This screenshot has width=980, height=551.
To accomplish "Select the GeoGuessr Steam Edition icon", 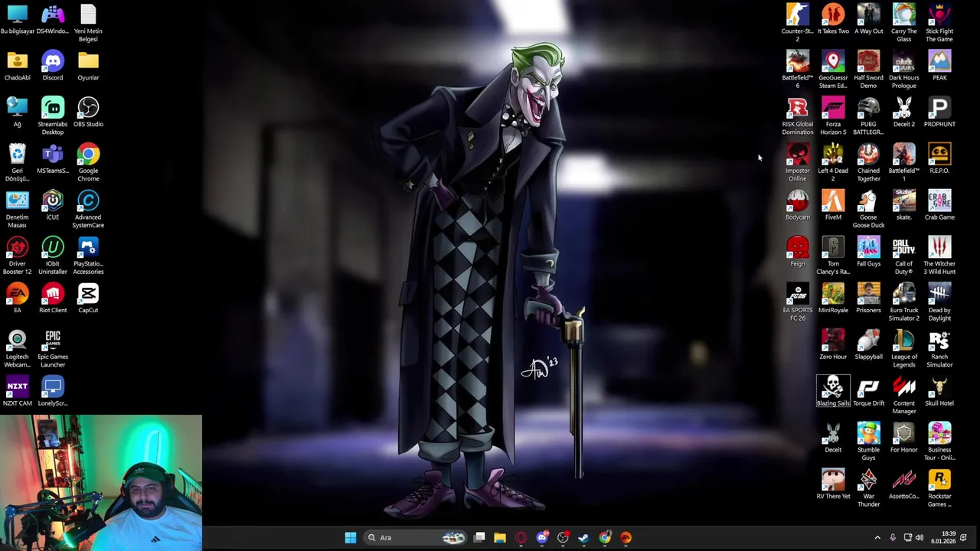I will [x=833, y=69].
